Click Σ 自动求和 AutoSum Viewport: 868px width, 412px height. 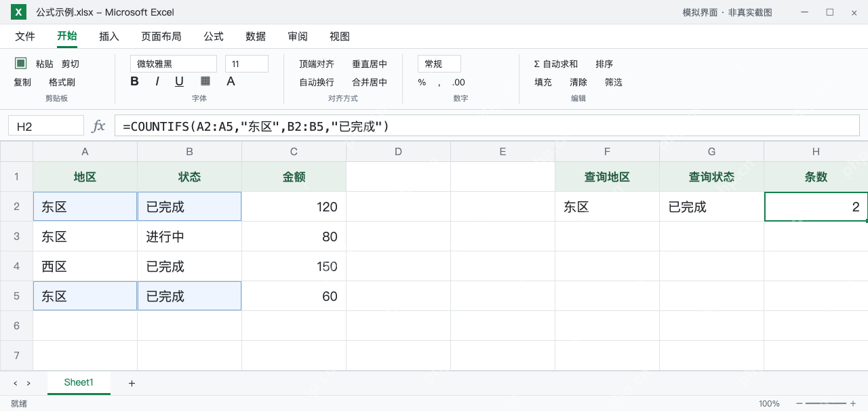click(556, 64)
